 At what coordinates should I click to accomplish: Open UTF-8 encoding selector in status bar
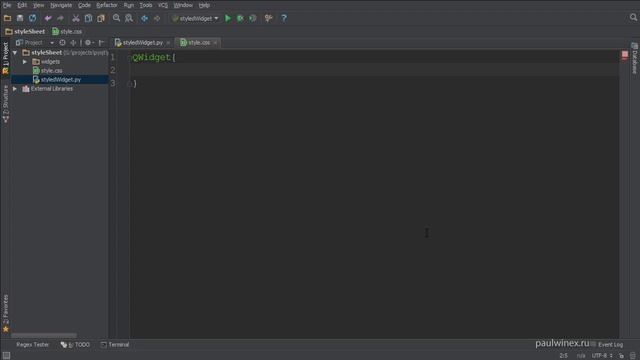[x=602, y=356]
